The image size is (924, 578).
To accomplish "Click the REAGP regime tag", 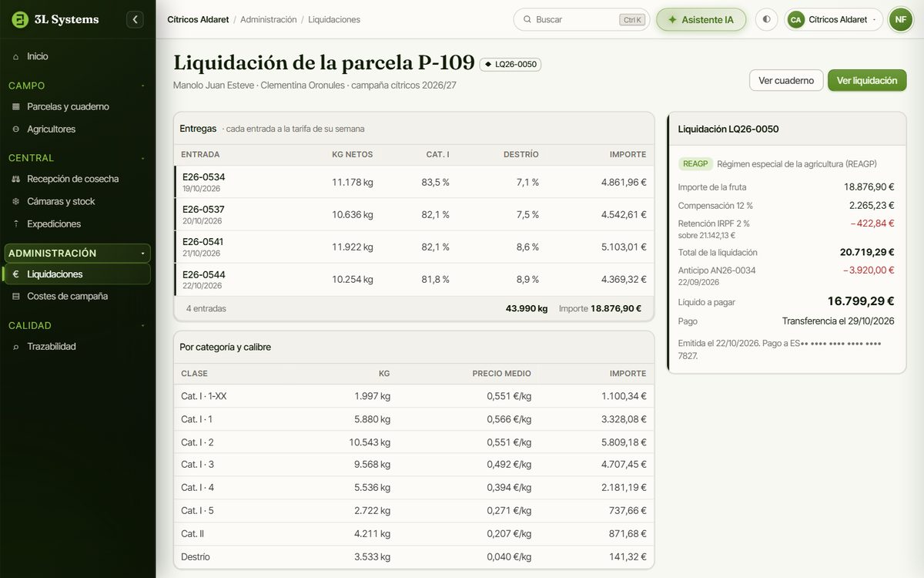I will point(695,164).
